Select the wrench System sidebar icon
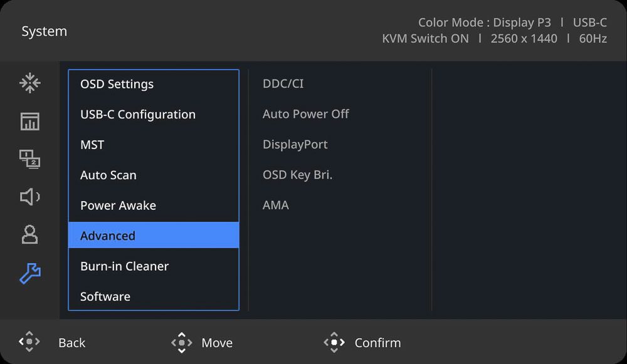This screenshot has height=364, width=627. click(x=30, y=273)
